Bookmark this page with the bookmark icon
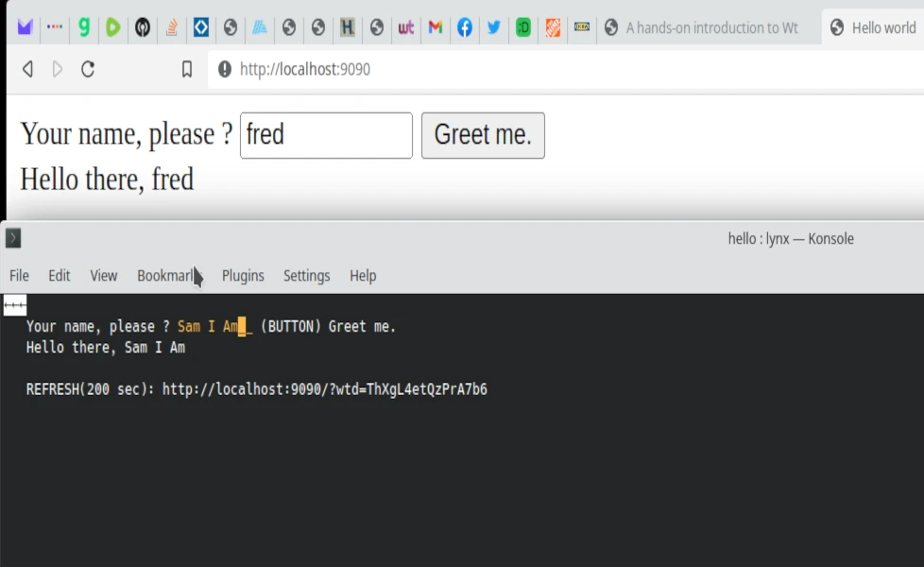 (x=187, y=69)
